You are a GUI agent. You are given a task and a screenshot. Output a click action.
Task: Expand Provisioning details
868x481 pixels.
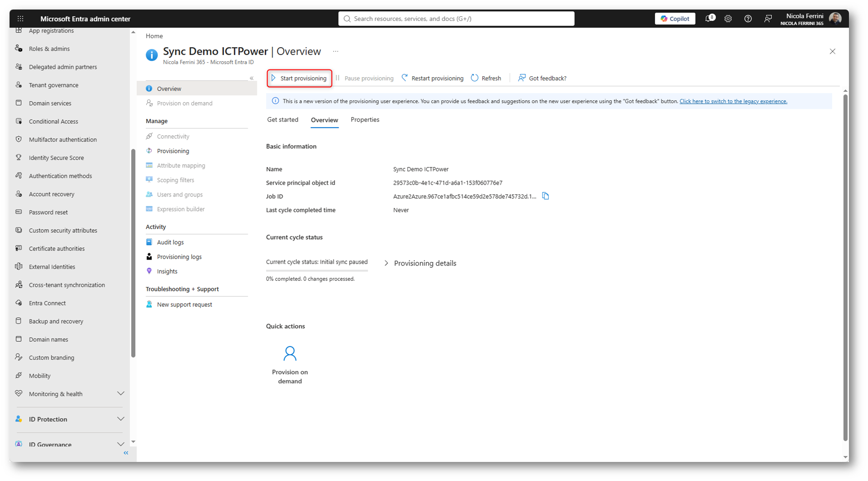(x=420, y=263)
